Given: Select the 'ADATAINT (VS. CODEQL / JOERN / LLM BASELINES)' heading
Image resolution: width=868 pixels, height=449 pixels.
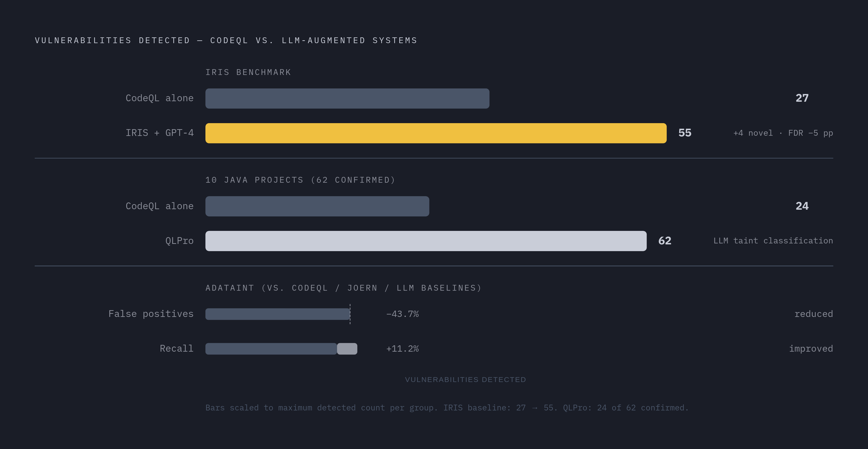Looking at the screenshot, I should (344, 288).
